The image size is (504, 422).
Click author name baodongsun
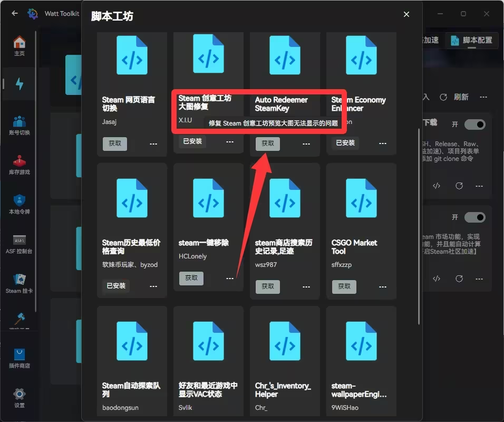click(x=120, y=408)
